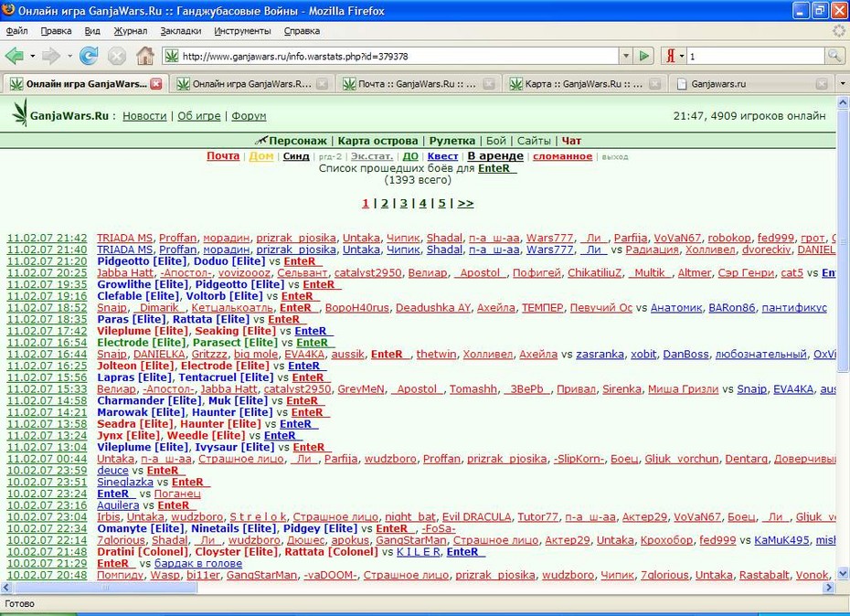
Task: Open the Закладки menu
Action: click(181, 31)
